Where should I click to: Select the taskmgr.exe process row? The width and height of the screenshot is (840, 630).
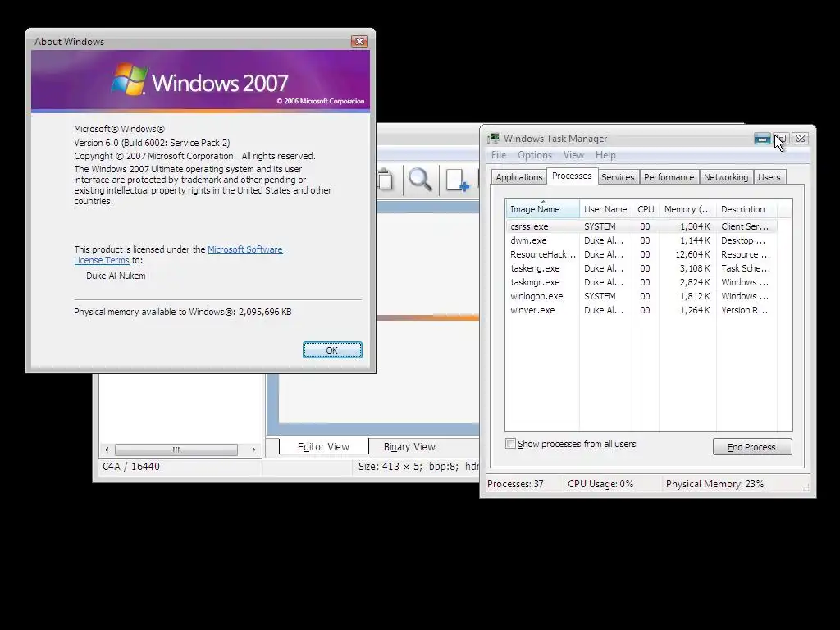tap(641, 282)
